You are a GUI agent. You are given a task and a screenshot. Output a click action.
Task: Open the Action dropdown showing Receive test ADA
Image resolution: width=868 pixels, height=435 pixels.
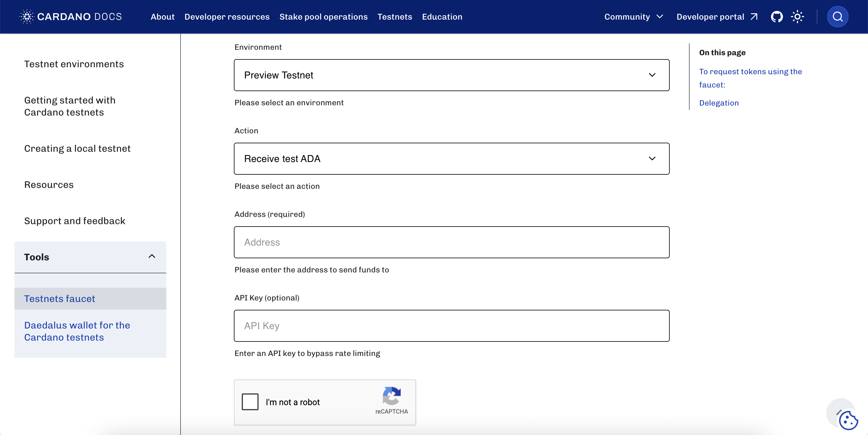point(451,159)
